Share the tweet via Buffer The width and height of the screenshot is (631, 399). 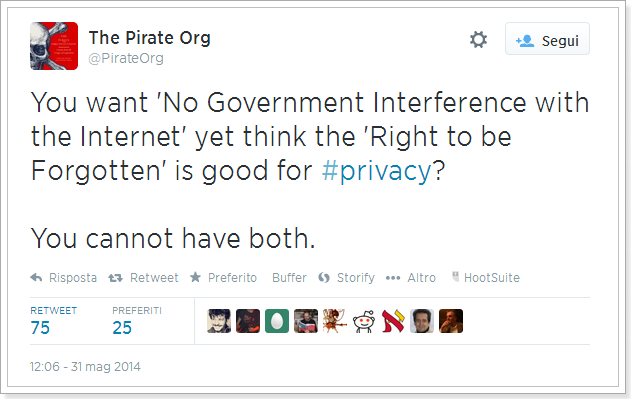click(289, 278)
